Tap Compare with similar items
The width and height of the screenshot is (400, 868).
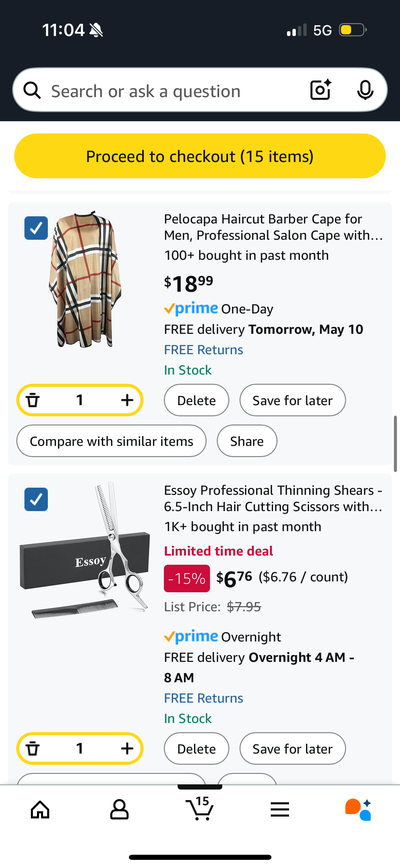pos(111,441)
